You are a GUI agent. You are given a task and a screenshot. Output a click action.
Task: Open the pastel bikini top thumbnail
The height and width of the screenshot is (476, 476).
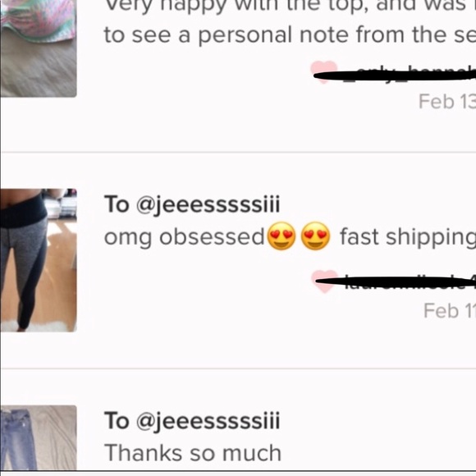pos(39,48)
